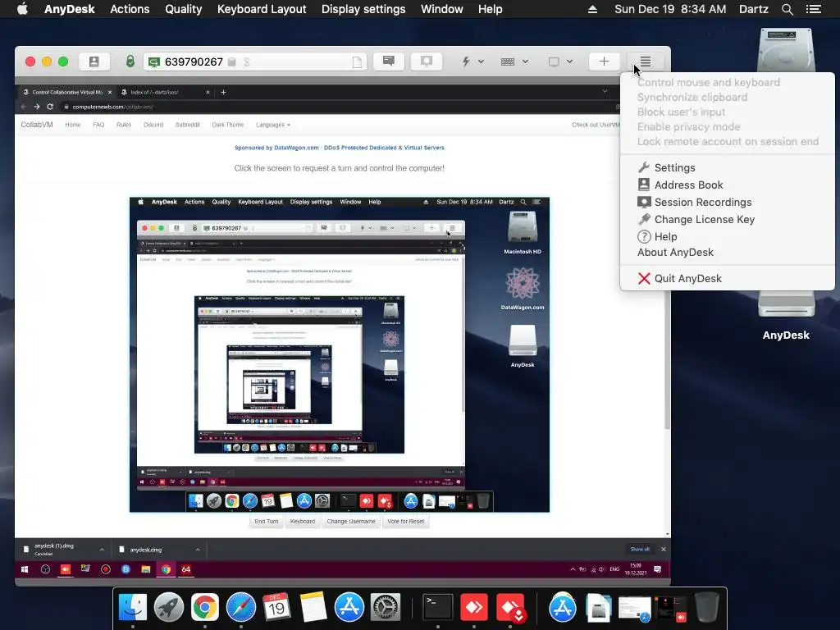Screen dimensions: 840x630
Task: Open the FAQ link on CollabVM
Action: 98,125
